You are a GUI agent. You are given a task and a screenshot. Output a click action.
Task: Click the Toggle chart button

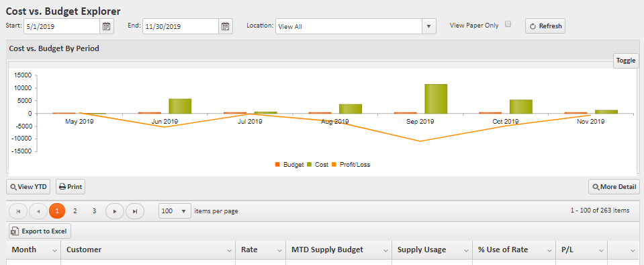(626, 61)
